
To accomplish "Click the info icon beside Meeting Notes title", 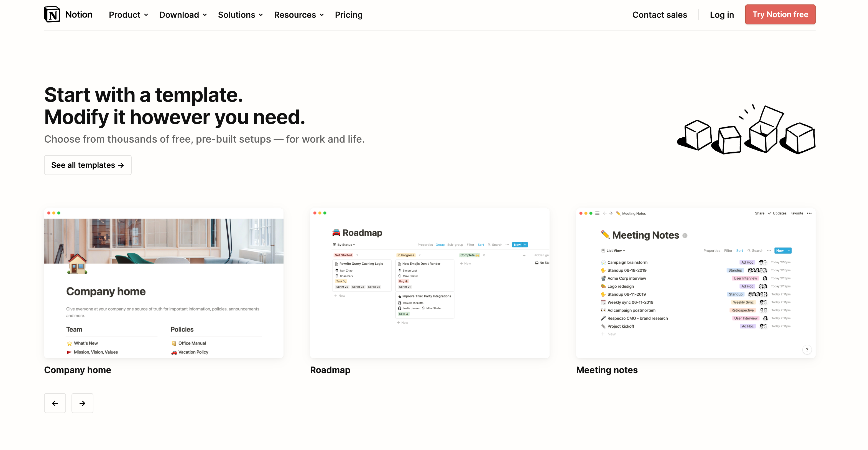I will (x=685, y=236).
